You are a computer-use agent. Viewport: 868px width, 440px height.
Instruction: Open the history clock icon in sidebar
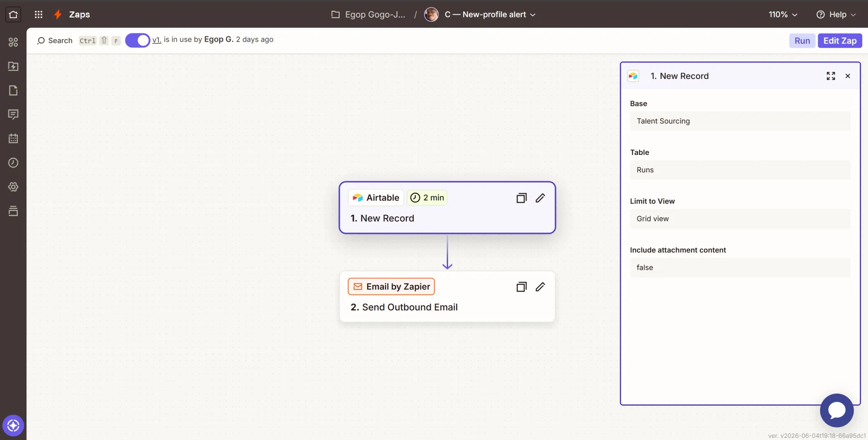pyautogui.click(x=13, y=163)
